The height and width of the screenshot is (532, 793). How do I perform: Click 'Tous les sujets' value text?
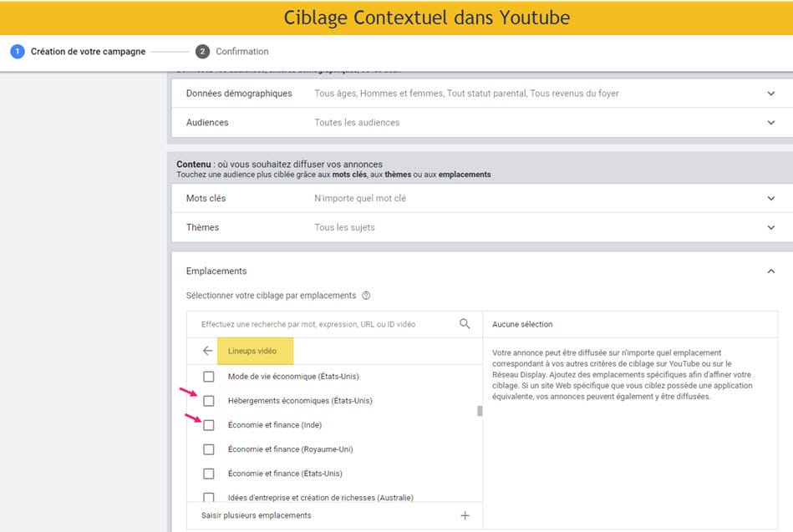344,227
